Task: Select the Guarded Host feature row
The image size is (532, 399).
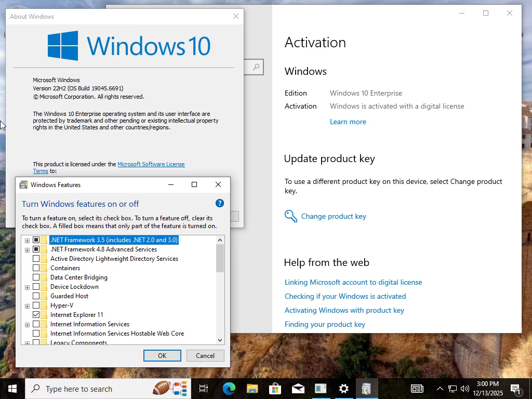Action: click(69, 296)
